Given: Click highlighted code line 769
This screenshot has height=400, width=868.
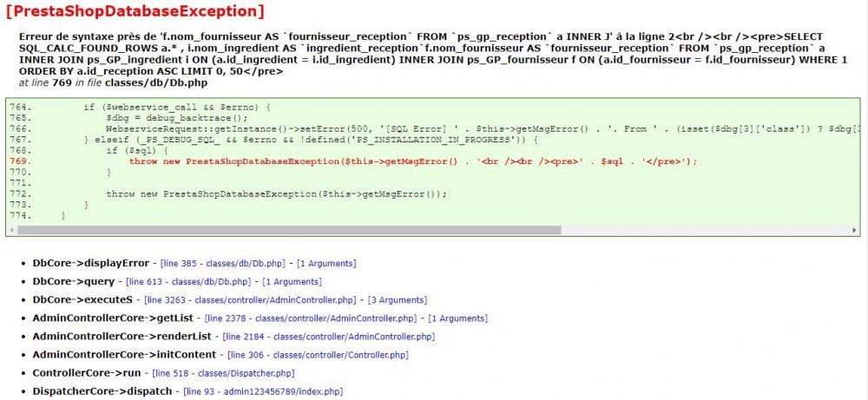Looking at the screenshot, I should pos(413,161).
